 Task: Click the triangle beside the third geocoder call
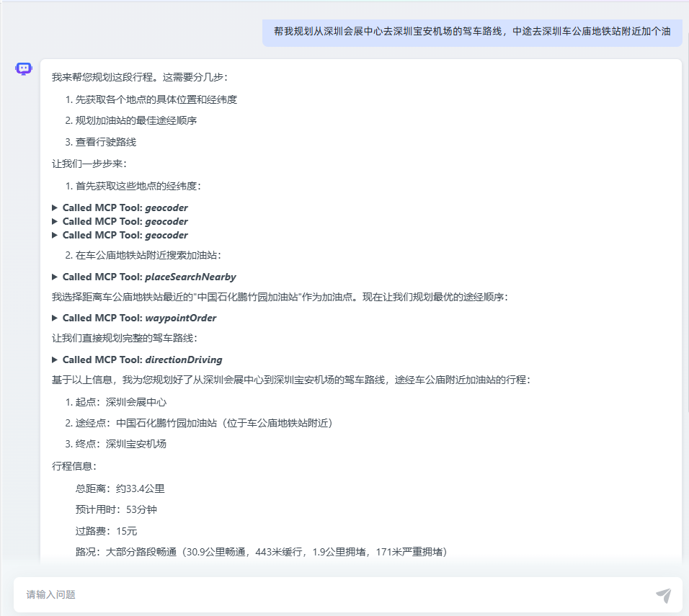(x=55, y=235)
